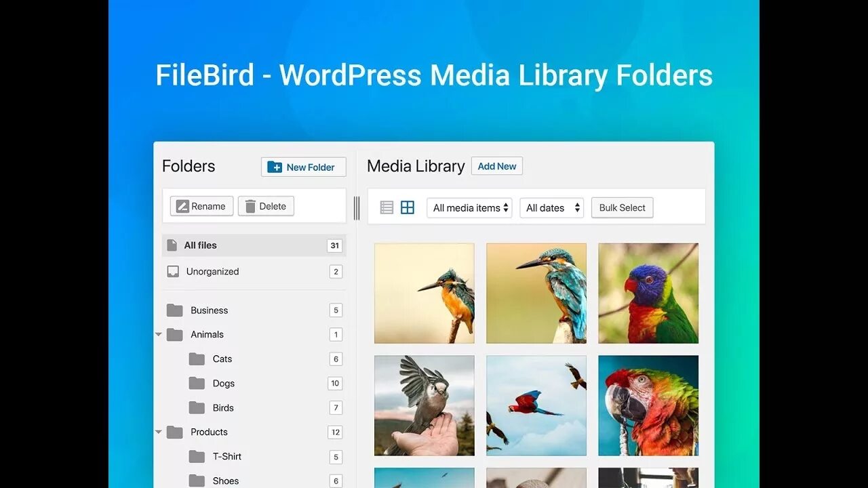This screenshot has height=488, width=868.
Task: Click the Bulk Select button
Action: click(x=622, y=208)
